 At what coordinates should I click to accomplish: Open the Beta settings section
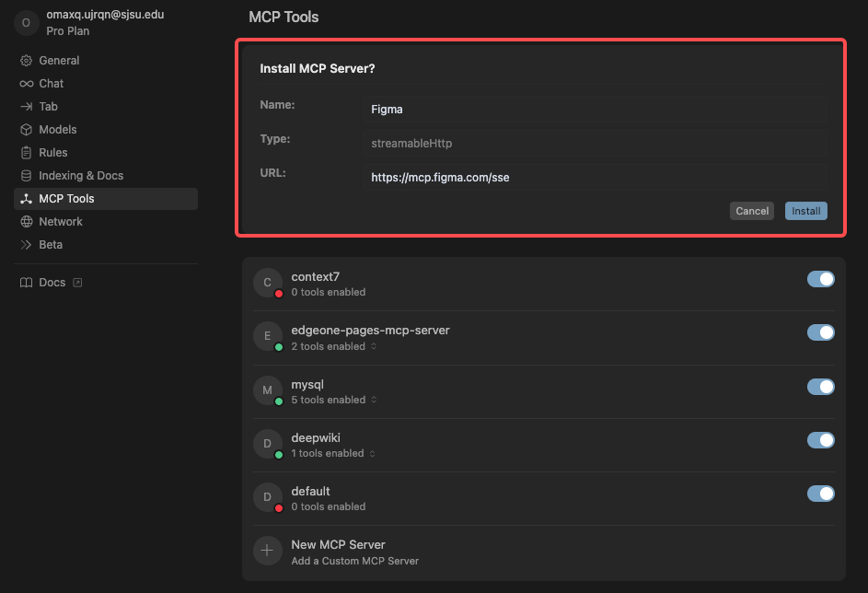51,245
